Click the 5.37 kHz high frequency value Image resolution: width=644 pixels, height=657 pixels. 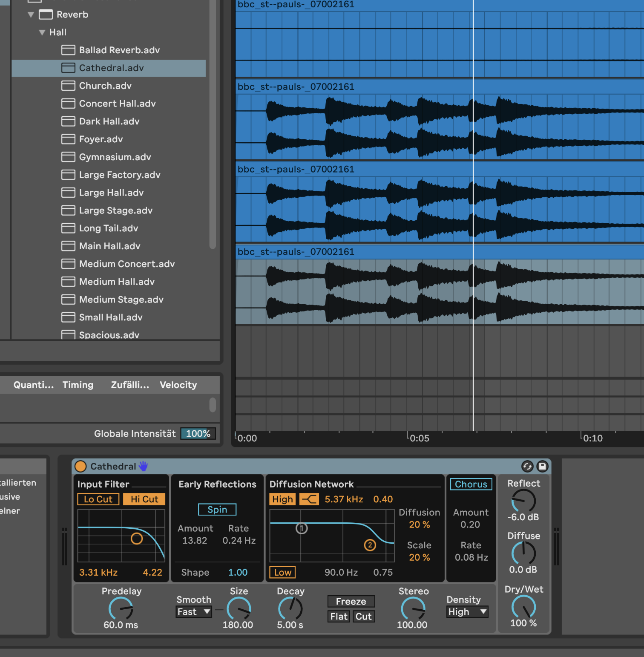344,499
